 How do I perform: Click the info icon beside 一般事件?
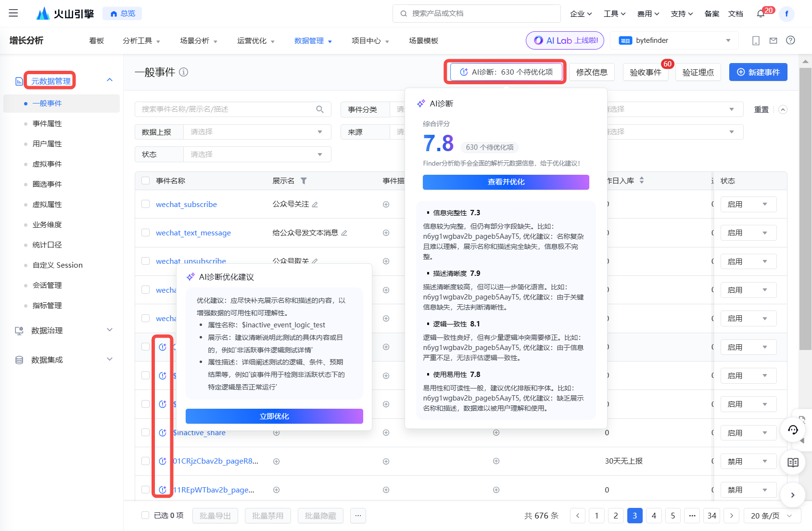coord(184,72)
